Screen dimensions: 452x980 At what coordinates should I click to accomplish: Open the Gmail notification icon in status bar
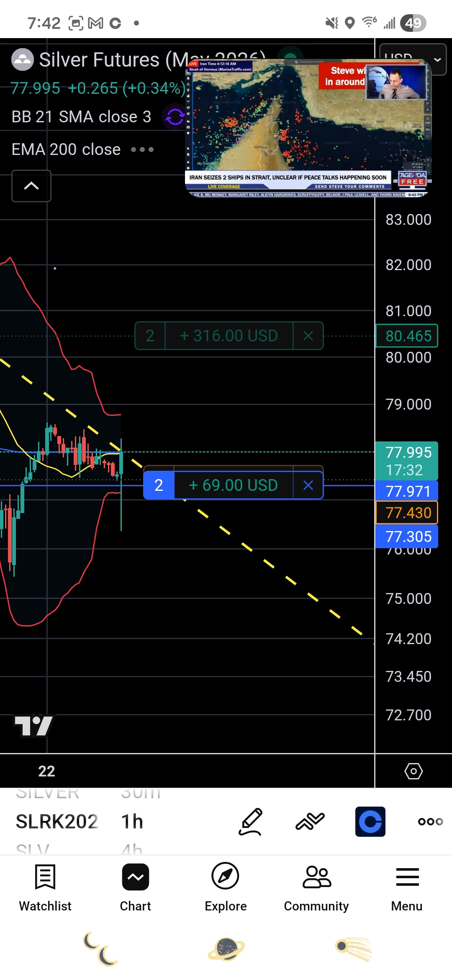[x=95, y=23]
